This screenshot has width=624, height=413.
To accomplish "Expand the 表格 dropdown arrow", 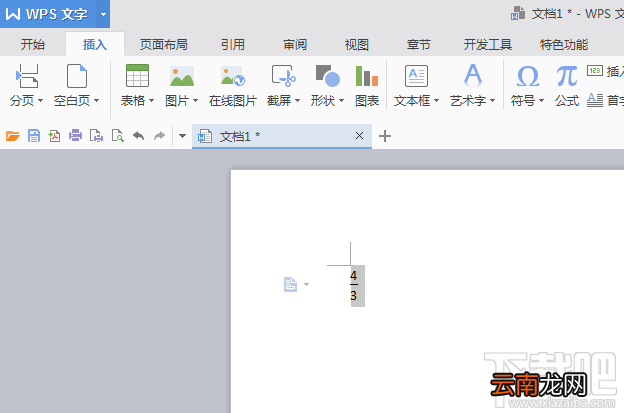I will (x=151, y=101).
